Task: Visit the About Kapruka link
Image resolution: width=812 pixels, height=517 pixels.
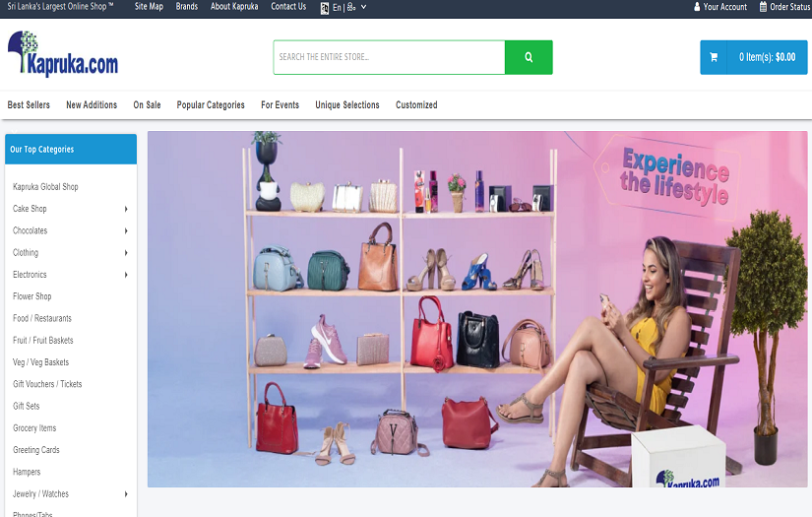Action: coord(234,7)
